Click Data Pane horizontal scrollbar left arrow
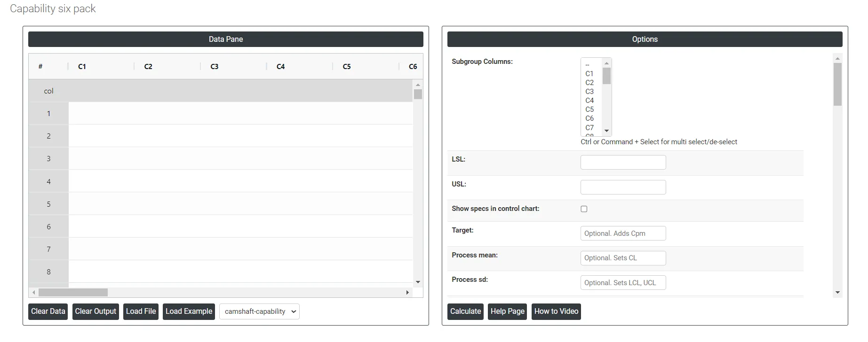 (x=33, y=292)
